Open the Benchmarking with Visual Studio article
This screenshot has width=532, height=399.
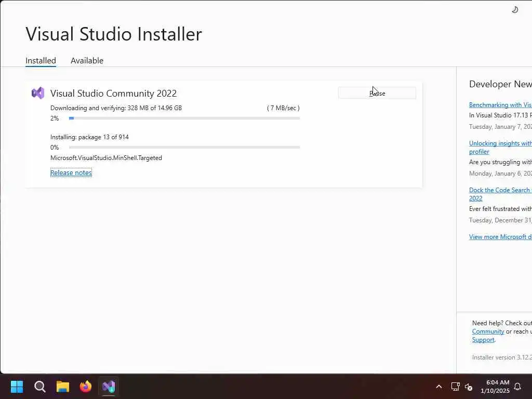(500, 105)
